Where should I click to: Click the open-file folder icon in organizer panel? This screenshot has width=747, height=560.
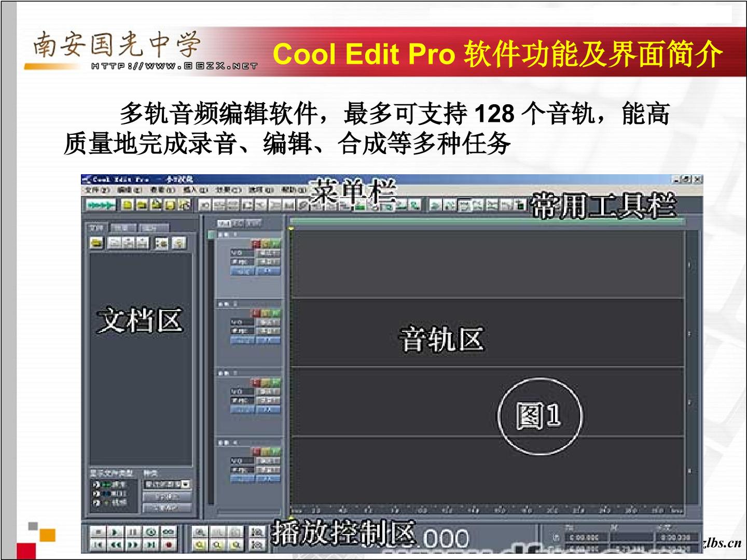(x=96, y=243)
